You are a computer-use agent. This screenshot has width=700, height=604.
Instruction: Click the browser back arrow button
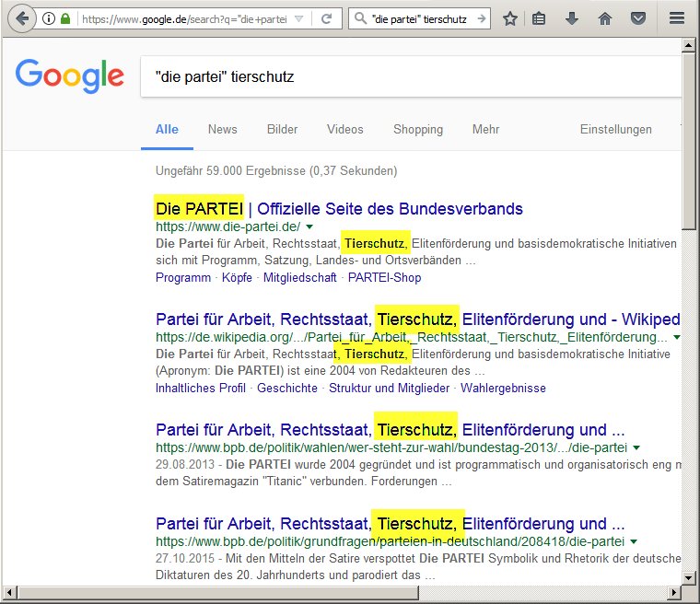[x=22, y=18]
